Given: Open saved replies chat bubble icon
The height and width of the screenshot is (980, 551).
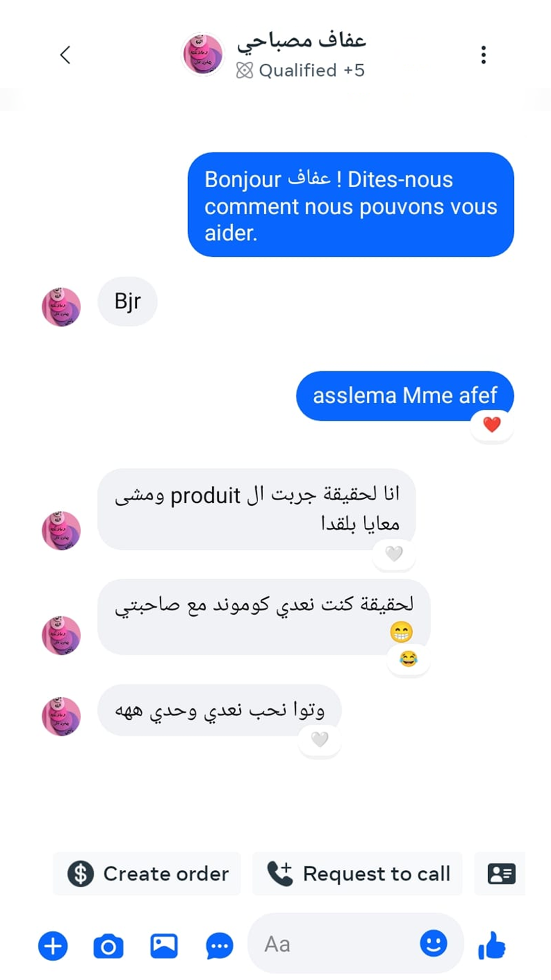Looking at the screenshot, I should pos(219,946).
